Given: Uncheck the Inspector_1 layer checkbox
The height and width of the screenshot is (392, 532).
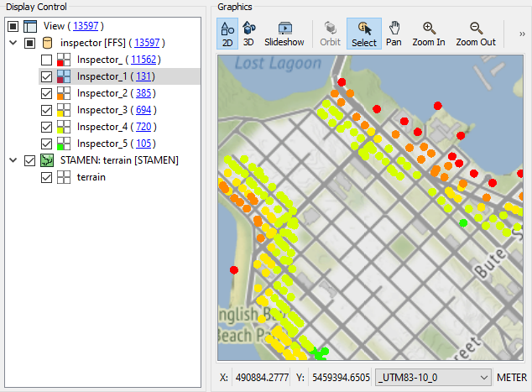Looking at the screenshot, I should click(x=47, y=76).
